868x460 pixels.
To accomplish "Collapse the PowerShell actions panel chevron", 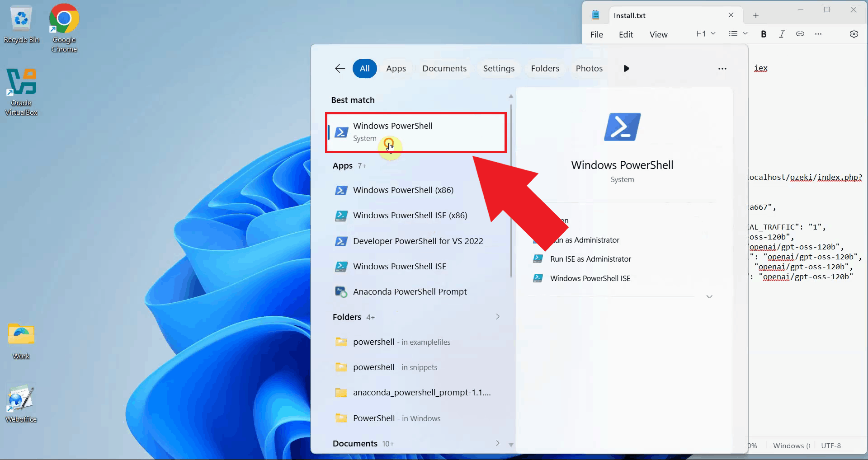I will 709,296.
